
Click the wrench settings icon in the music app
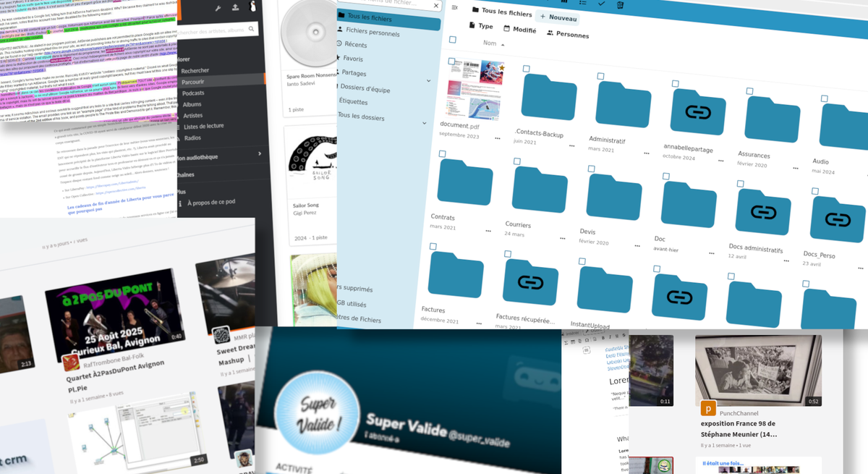[x=218, y=8]
